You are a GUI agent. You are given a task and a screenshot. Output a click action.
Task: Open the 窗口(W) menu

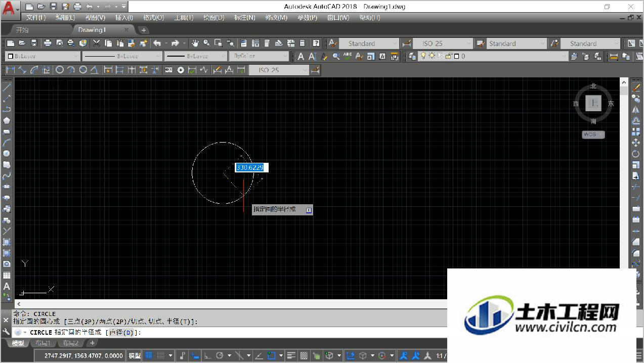click(338, 17)
